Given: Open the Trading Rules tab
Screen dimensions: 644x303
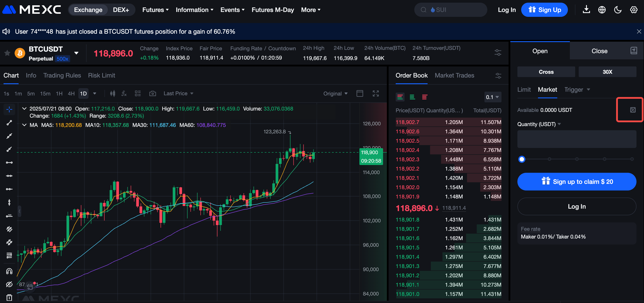Looking at the screenshot, I should click(x=62, y=75).
